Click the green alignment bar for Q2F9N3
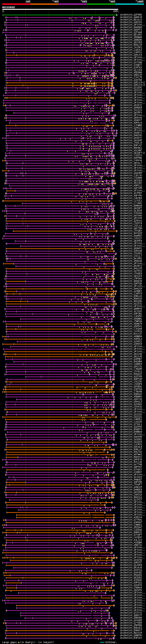This screenshot has height=644, width=146. tap(60, 15)
